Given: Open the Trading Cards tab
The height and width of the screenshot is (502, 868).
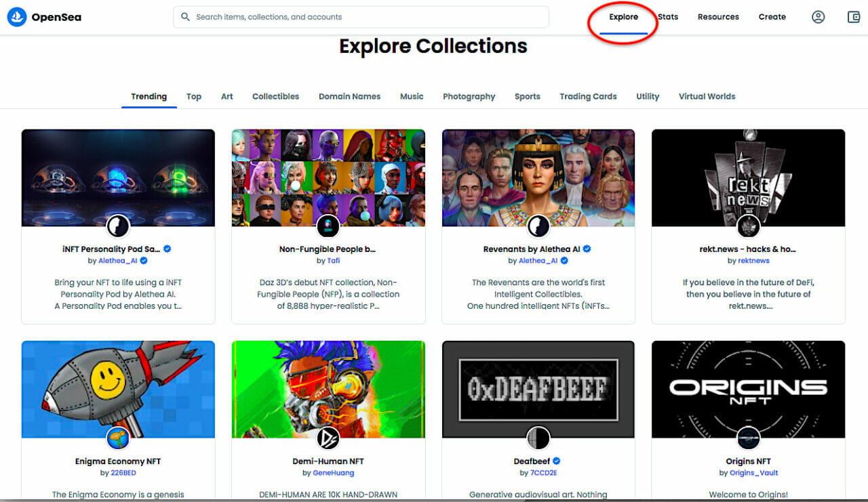Looking at the screenshot, I should [588, 96].
